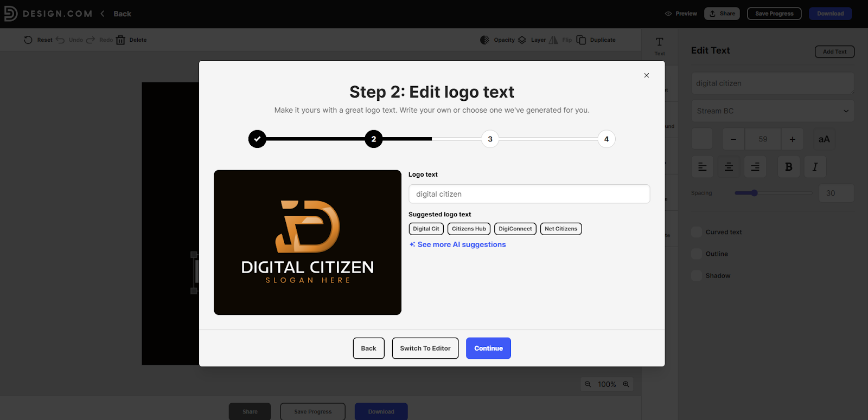Image resolution: width=868 pixels, height=420 pixels.
Task: Click the Spacing value field showing 30
Action: (x=837, y=193)
